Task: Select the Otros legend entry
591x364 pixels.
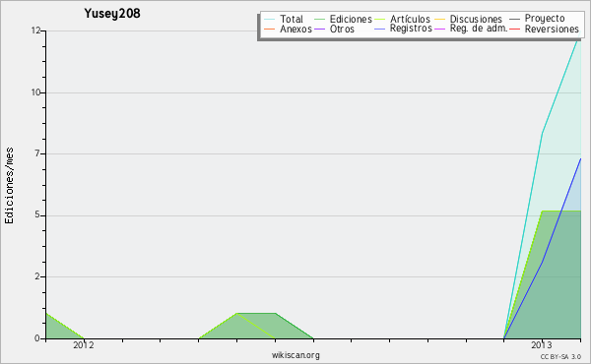Action: click(x=342, y=29)
